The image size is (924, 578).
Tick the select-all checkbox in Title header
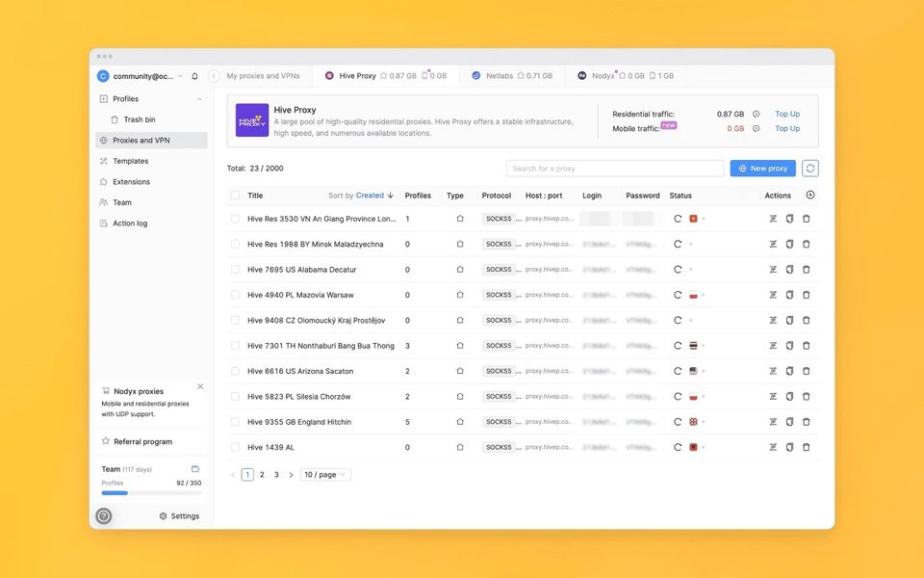(235, 196)
